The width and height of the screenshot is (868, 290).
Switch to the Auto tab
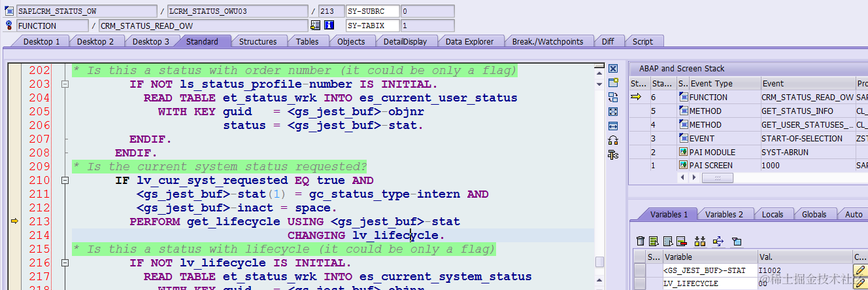[854, 214]
